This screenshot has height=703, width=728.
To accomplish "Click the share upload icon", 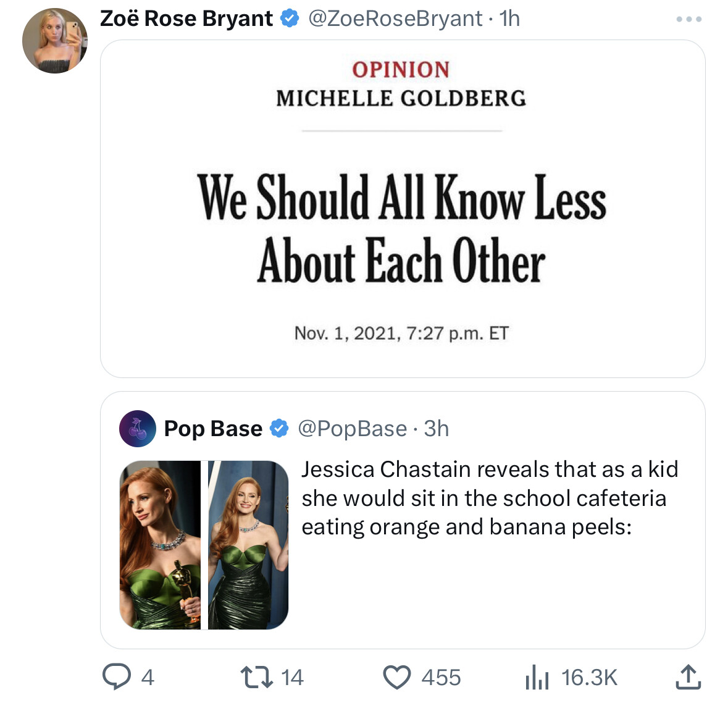I will point(688,677).
